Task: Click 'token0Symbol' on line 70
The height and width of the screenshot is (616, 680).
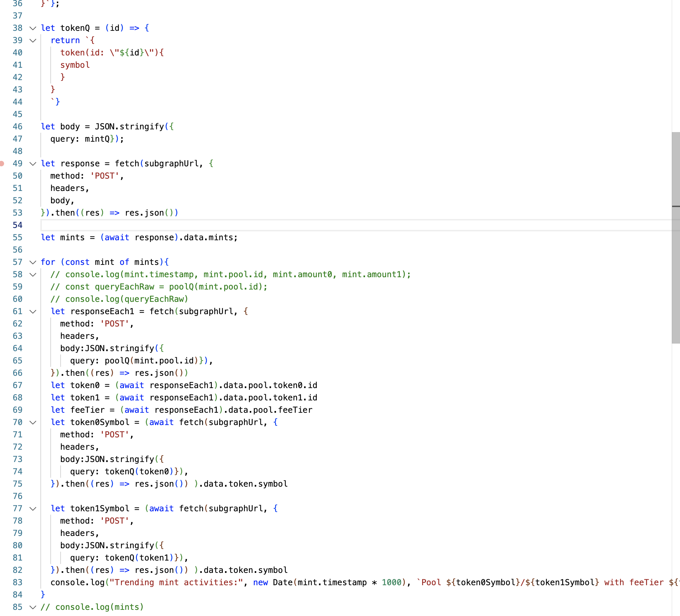Action: (100, 422)
